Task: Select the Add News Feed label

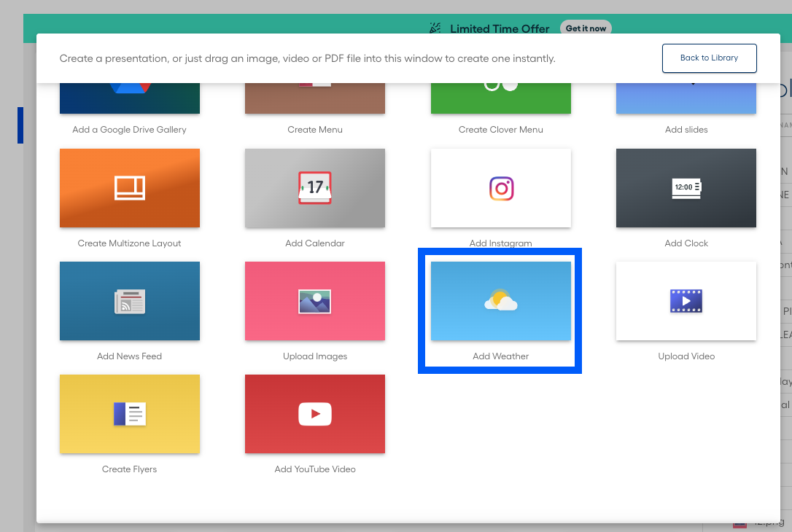Action: pos(129,356)
